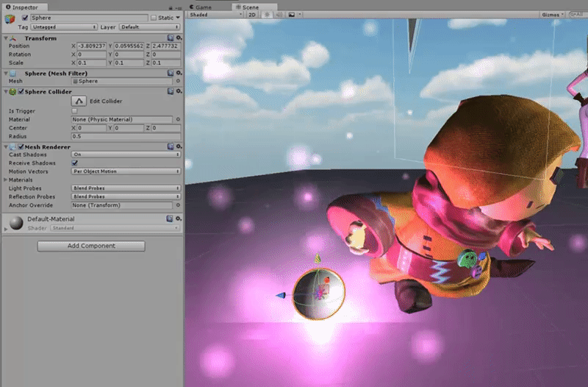
Task: Click the Scene view search field
Action: click(578, 15)
